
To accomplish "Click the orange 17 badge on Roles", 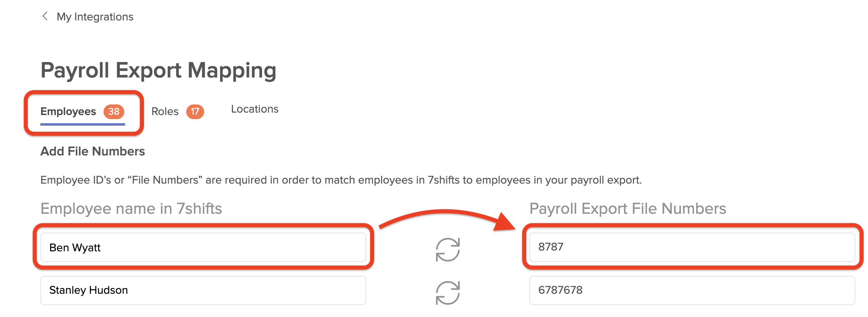I will click(195, 111).
